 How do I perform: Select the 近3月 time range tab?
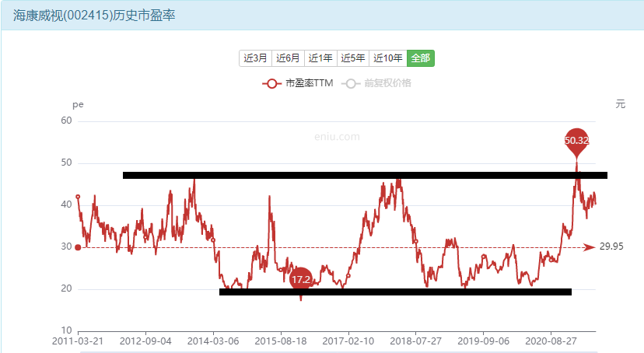coord(255,58)
